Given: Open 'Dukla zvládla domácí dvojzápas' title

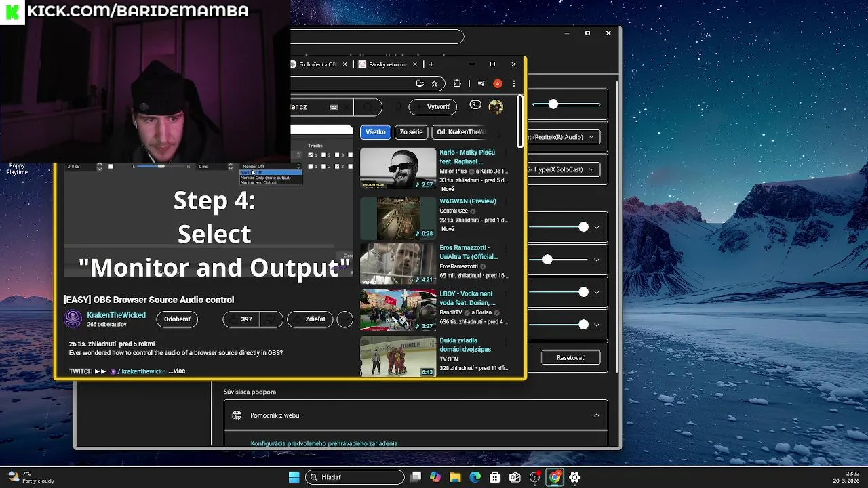Looking at the screenshot, I should (465, 345).
